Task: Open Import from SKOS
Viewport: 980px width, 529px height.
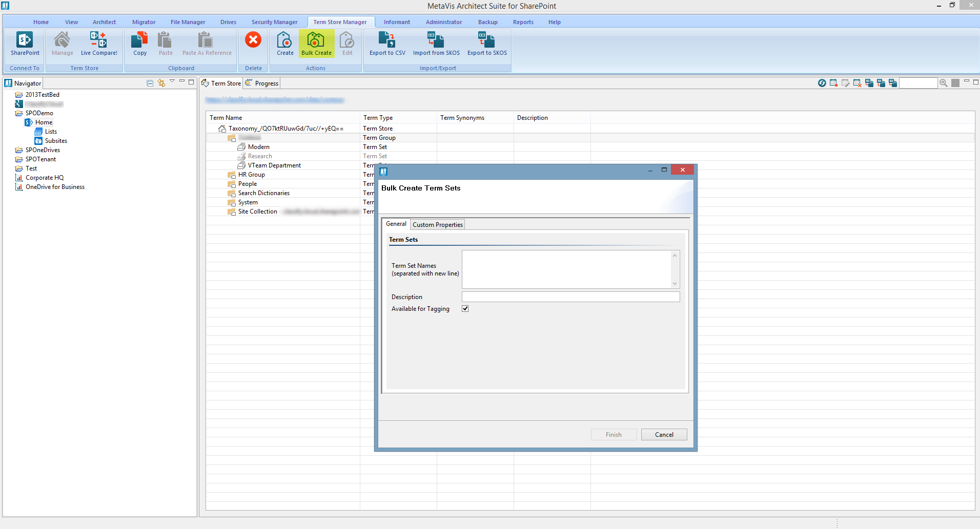Action: pos(436,44)
